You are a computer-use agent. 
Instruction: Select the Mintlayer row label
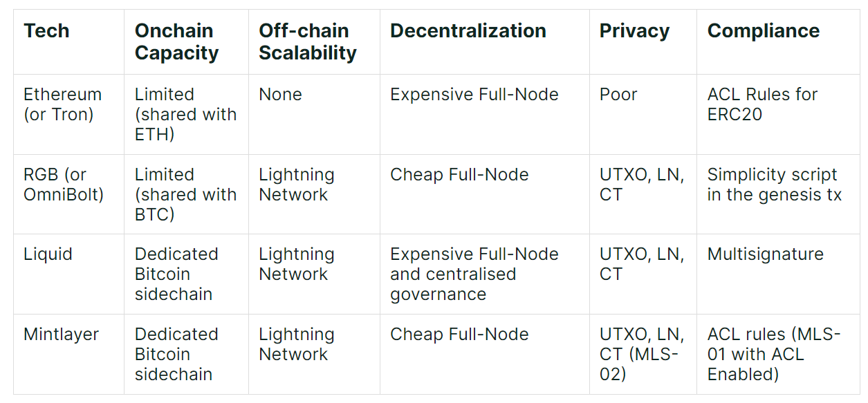click(61, 335)
